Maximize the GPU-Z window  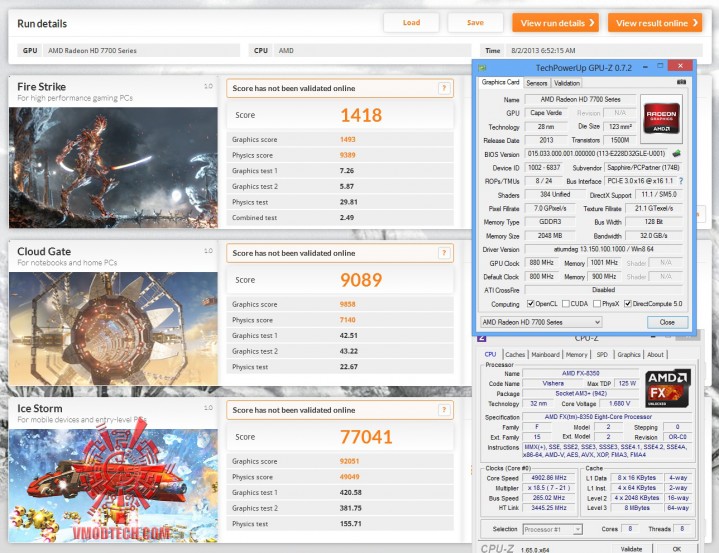(660, 66)
